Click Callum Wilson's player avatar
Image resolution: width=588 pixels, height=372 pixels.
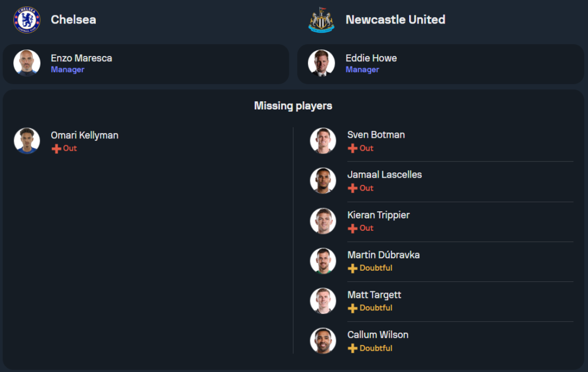[323, 341]
